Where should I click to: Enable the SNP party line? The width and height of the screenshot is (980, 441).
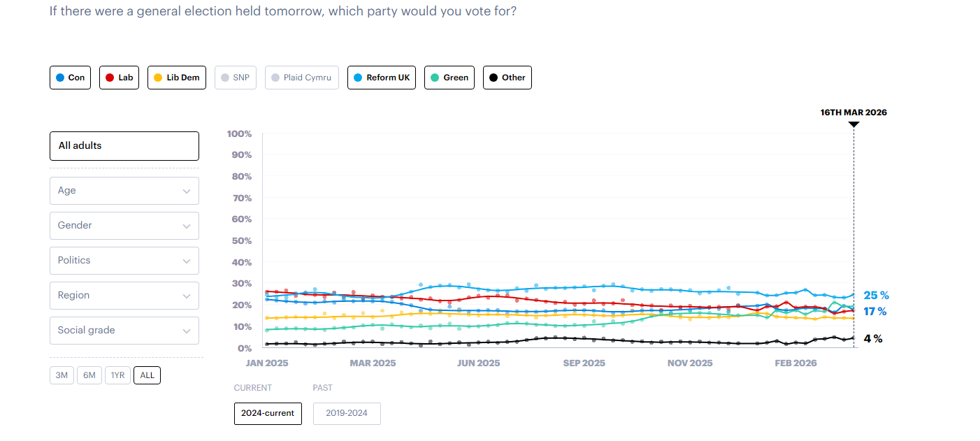(x=236, y=78)
